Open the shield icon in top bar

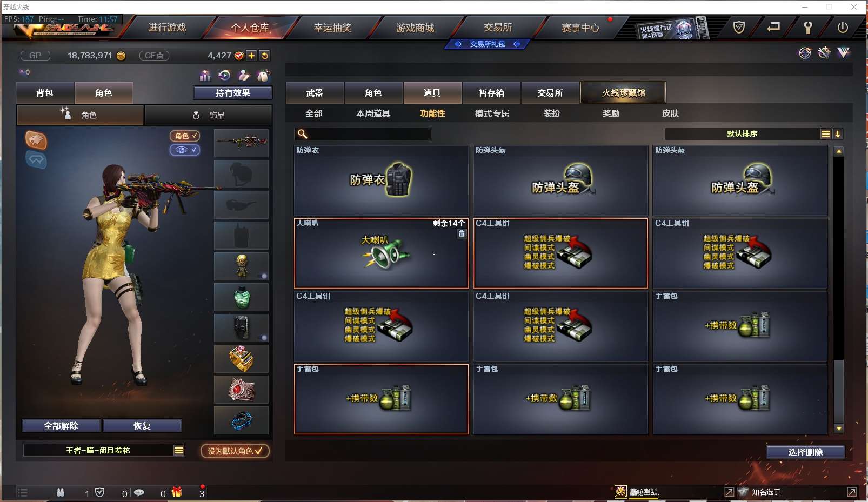point(739,27)
